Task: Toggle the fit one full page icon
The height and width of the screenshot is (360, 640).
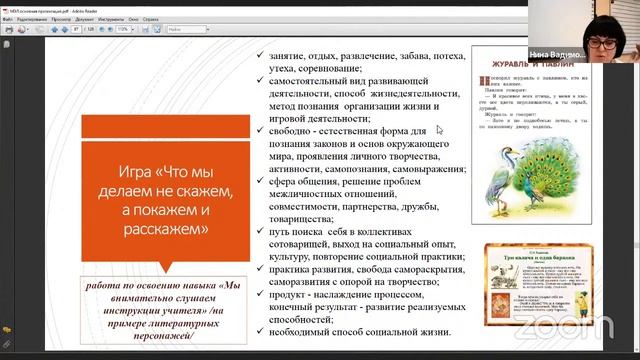Action: click(157, 29)
